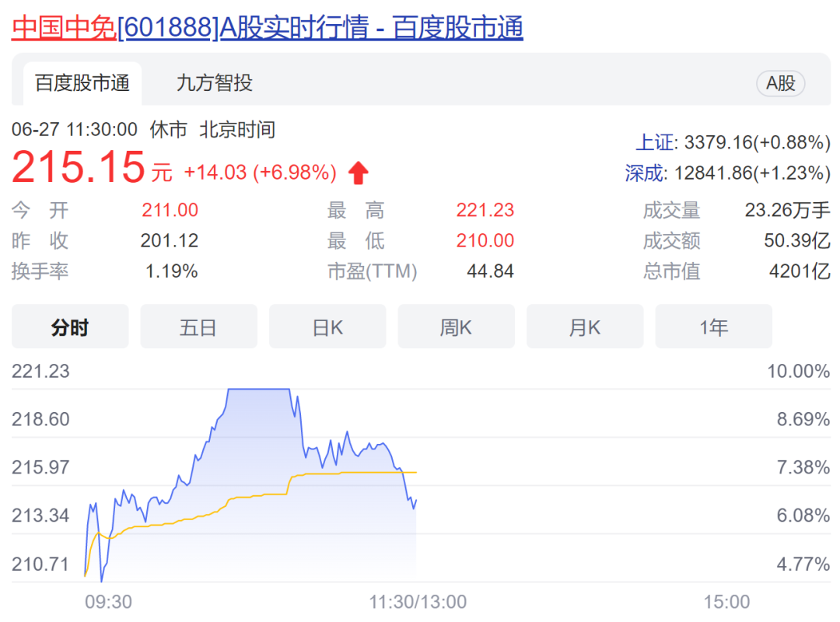
Task: Click the yellow average price line
Action: click(350, 472)
